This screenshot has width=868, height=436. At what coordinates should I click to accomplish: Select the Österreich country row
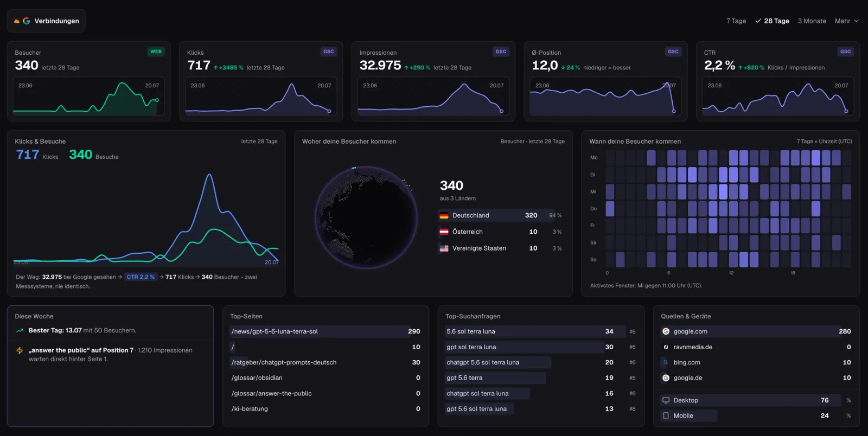coord(501,232)
